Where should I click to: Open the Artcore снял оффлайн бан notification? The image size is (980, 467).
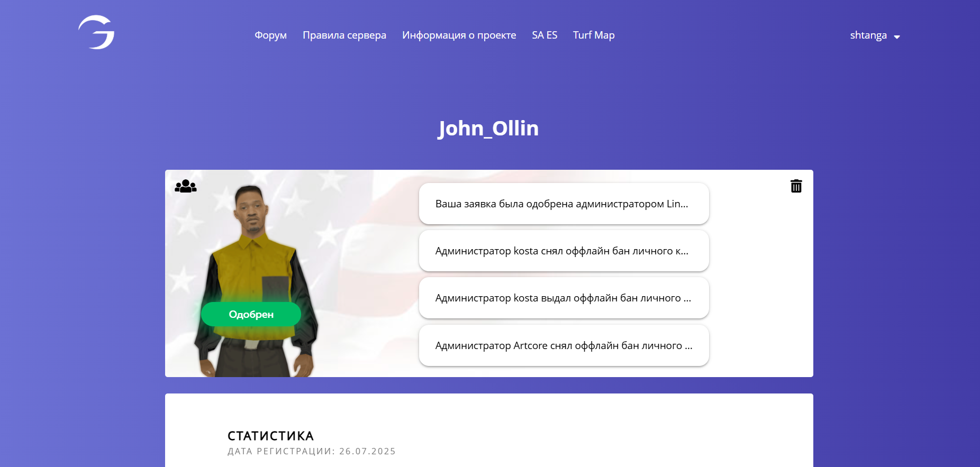click(564, 345)
